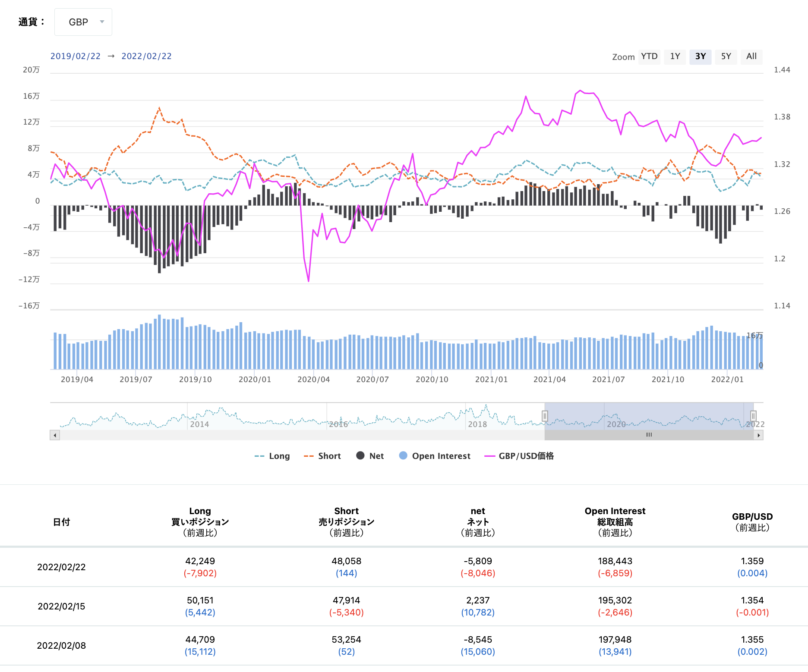808x672 pixels.
Task: Open the GBP currency dropdown
Action: tap(83, 22)
